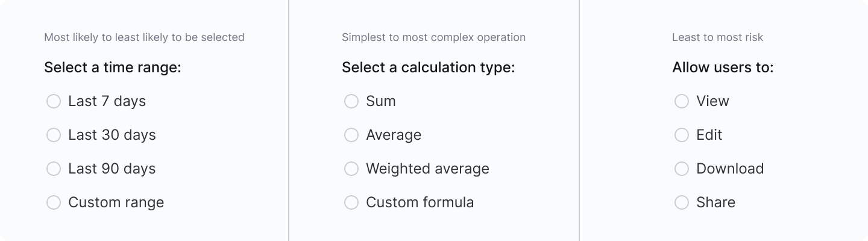
Task: Choose the Download permission option
Action: [x=682, y=169]
